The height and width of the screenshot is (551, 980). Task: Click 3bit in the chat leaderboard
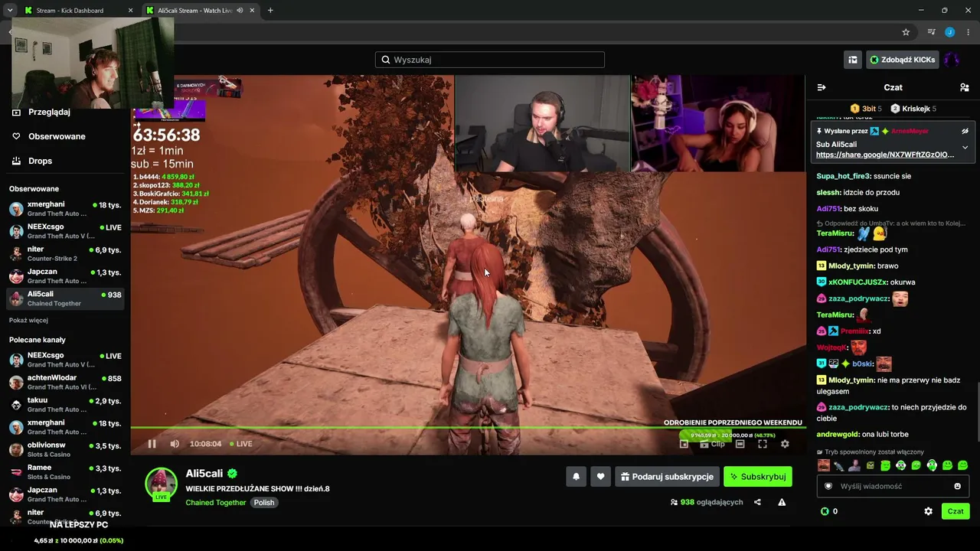pos(865,109)
